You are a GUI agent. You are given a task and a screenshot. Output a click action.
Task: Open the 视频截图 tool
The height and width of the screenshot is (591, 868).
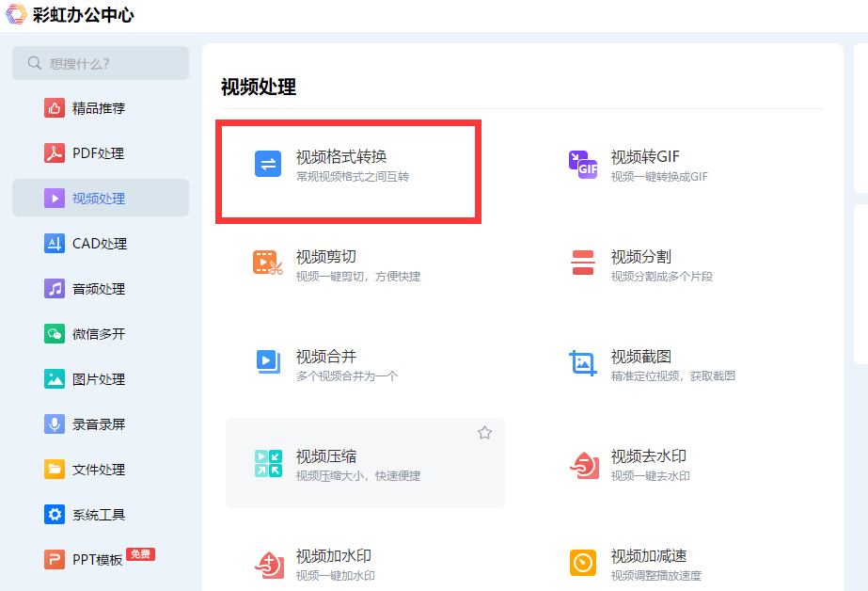coord(641,357)
